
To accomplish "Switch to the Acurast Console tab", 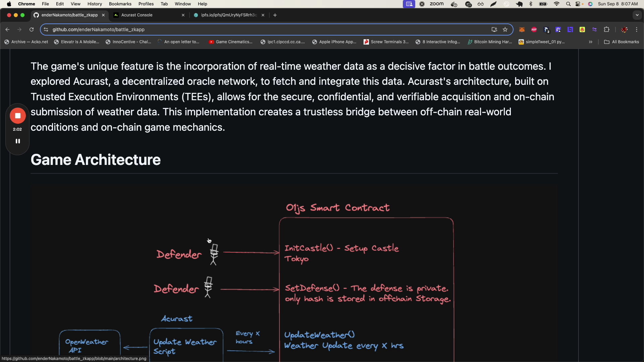I will (x=149, y=15).
